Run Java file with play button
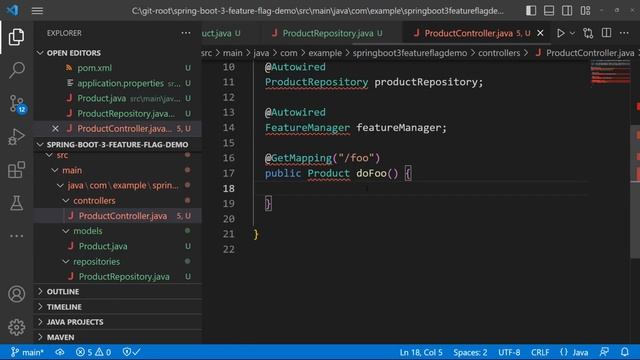Image resolution: width=640 pixels, height=360 pixels. [x=560, y=33]
